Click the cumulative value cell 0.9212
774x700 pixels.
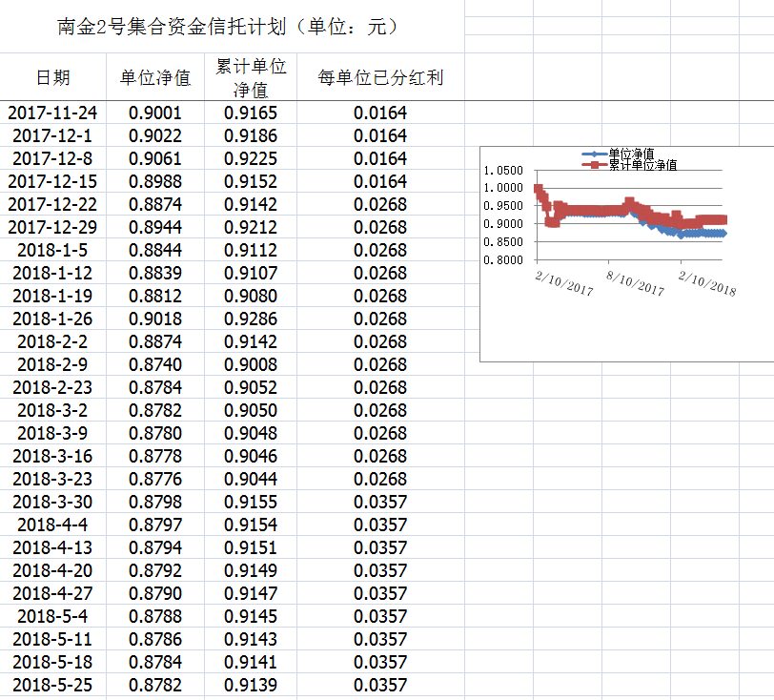coord(251,227)
